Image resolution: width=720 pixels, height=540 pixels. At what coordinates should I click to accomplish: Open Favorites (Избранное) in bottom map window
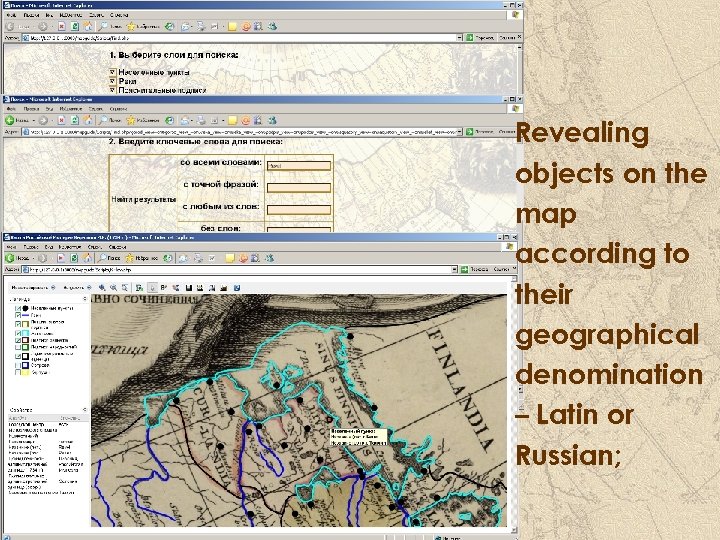141,258
